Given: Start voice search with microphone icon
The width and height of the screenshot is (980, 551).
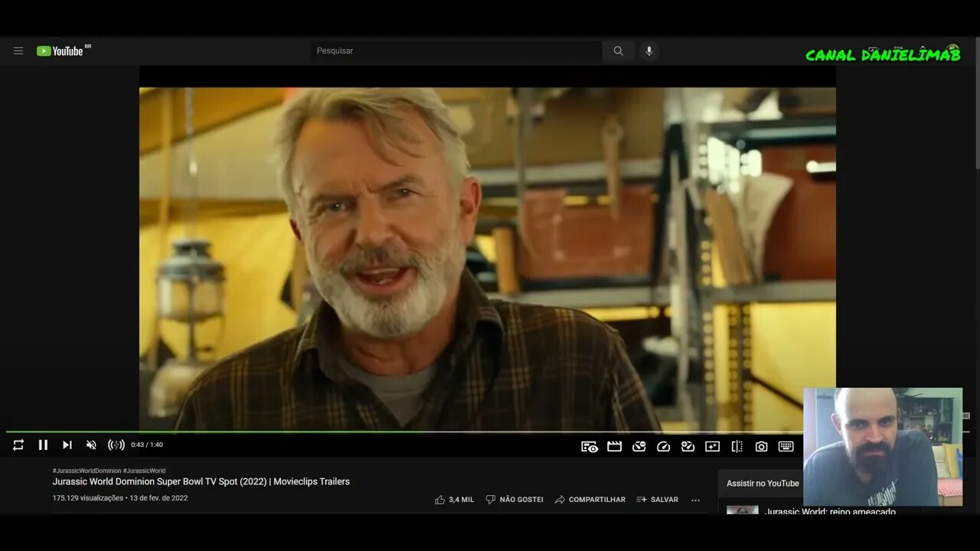Looking at the screenshot, I should [649, 51].
